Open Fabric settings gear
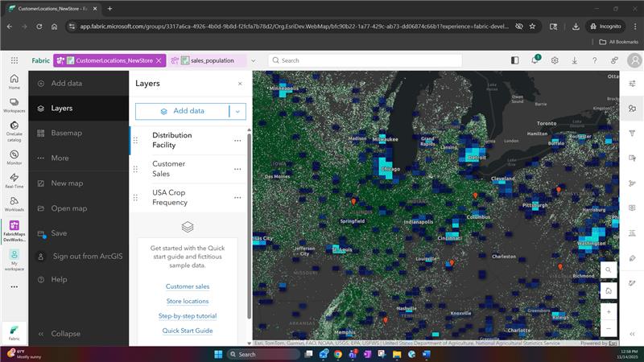Viewport: 644px width, 362px height. (x=555, y=60)
